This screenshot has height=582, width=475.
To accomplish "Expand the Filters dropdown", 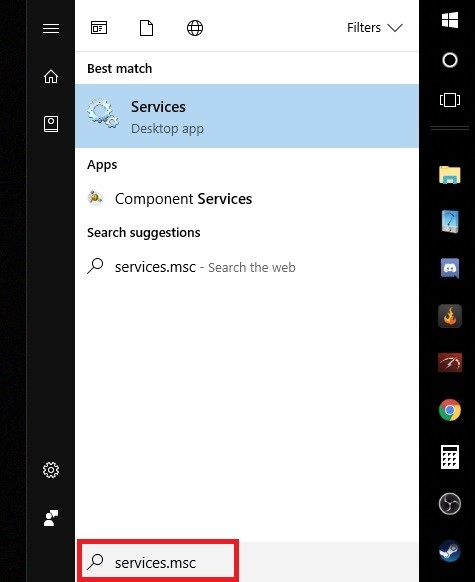I will (375, 28).
